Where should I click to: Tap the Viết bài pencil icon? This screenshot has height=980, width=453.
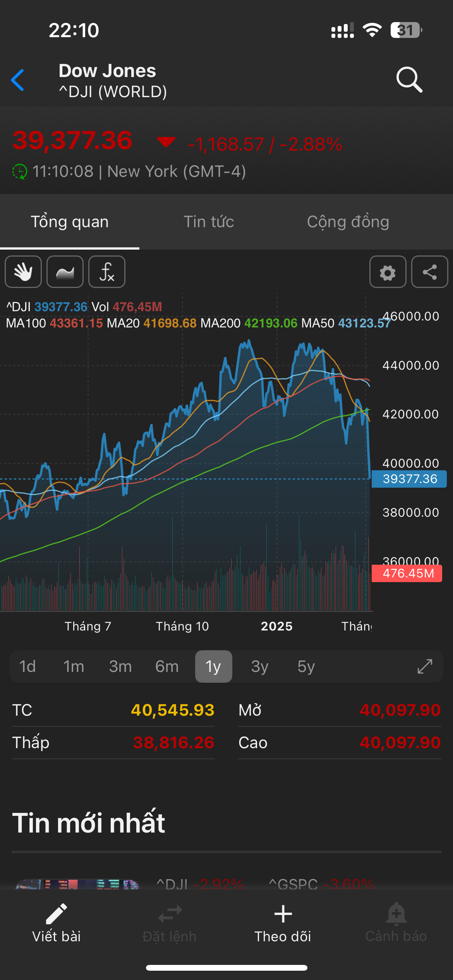pos(57,914)
